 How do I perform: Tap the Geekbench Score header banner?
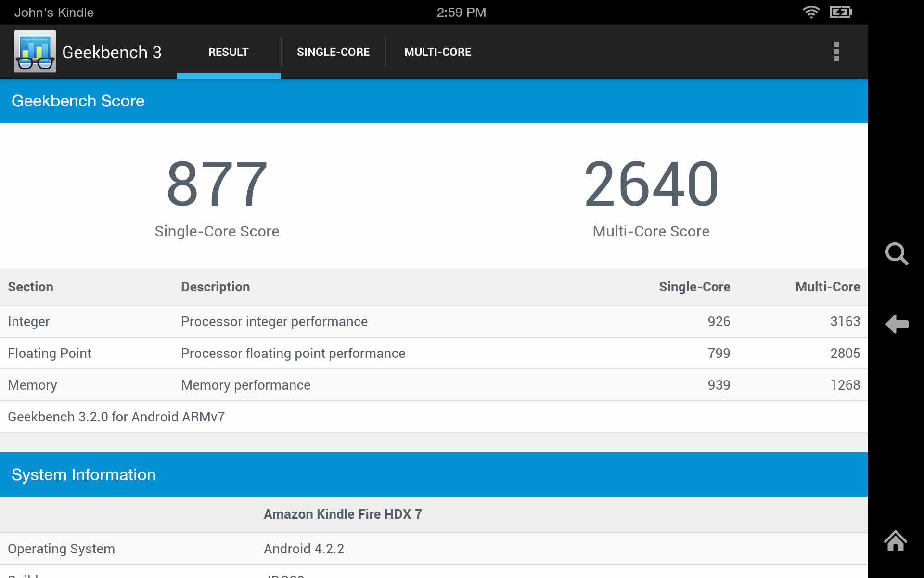[x=77, y=101]
